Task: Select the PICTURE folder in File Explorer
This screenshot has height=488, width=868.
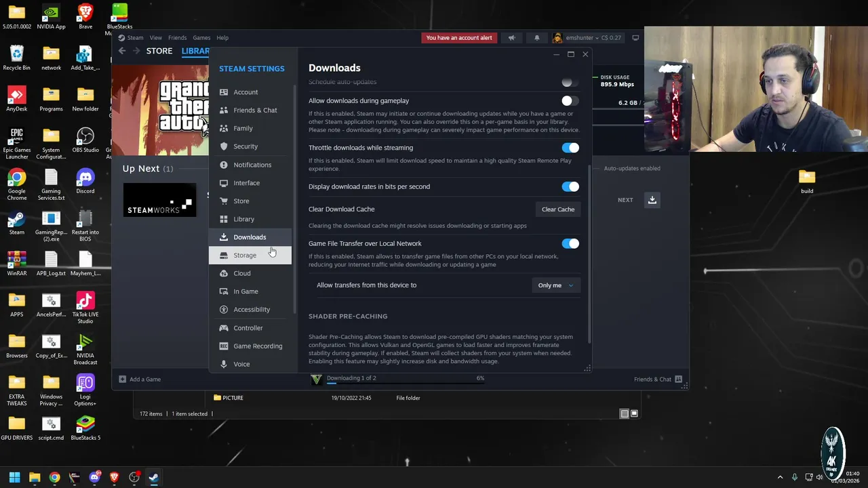Action: click(x=229, y=398)
